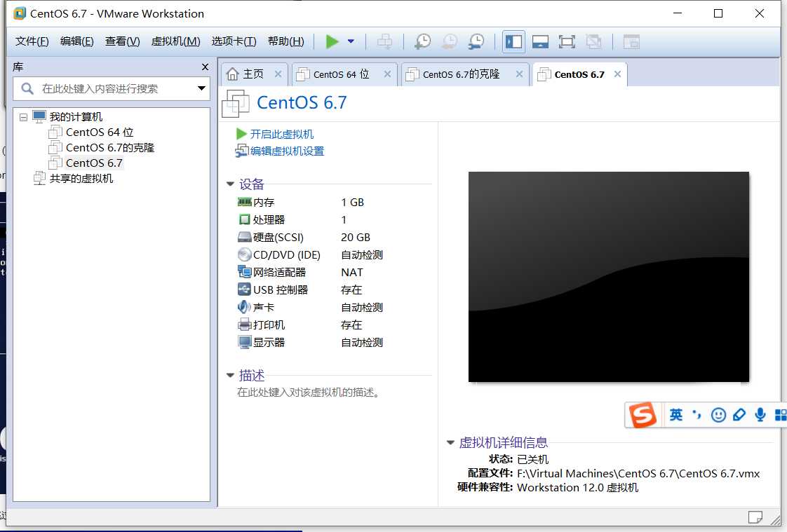The image size is (787, 532).
Task: Click the Unity mode toolbar icon
Action: click(x=593, y=41)
